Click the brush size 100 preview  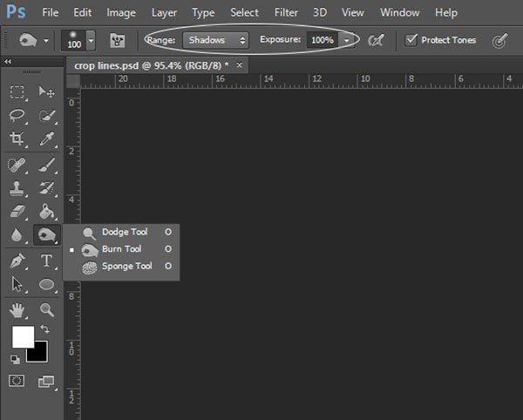[73, 41]
